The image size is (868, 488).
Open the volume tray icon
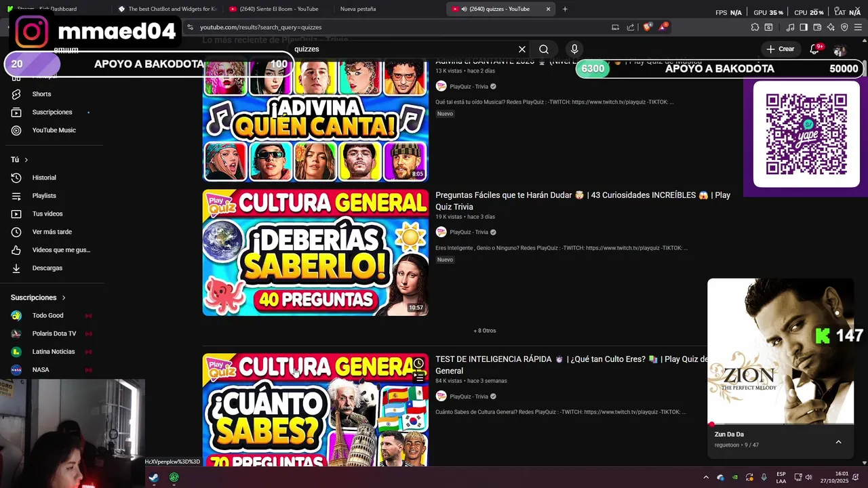[x=808, y=477]
